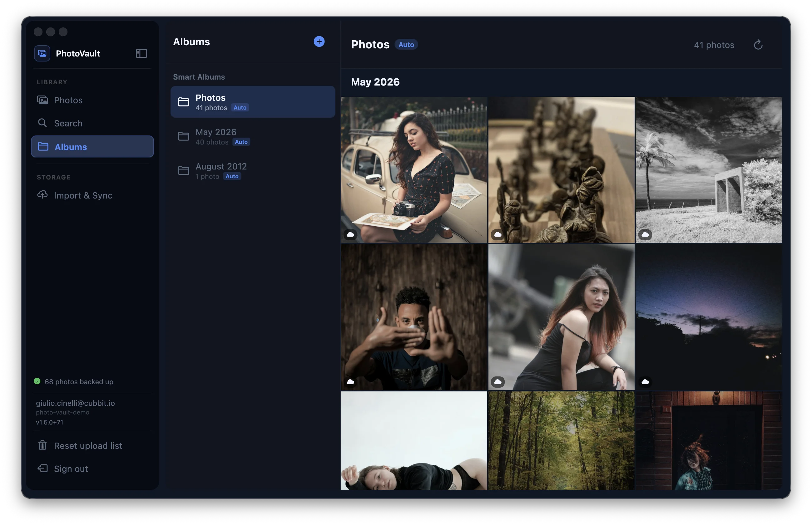Click the 41 photos count text in header

[714, 45]
